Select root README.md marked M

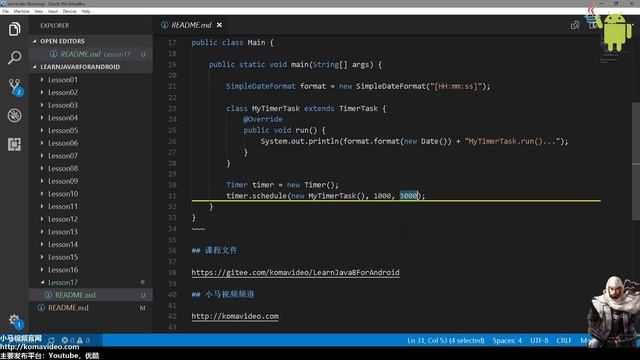[x=91, y=308]
